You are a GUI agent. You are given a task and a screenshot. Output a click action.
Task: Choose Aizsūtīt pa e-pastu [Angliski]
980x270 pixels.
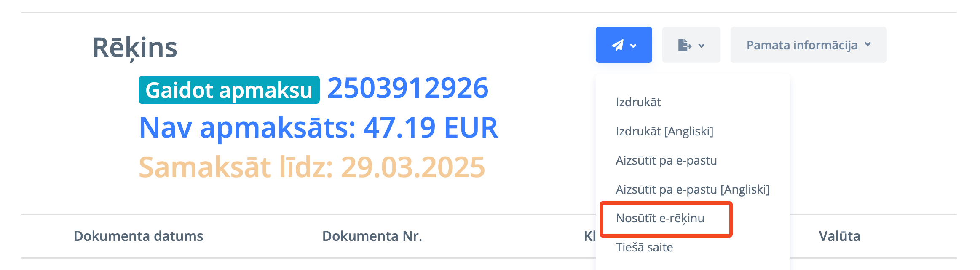click(693, 189)
